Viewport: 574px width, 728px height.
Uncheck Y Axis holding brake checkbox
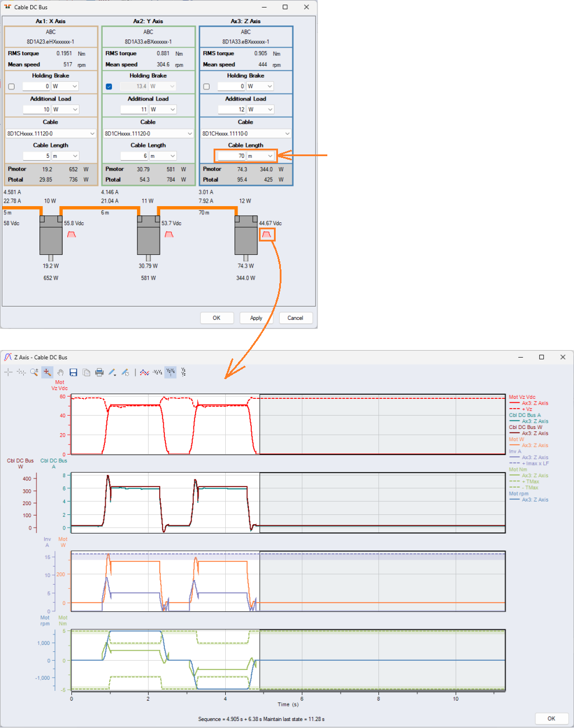click(x=109, y=87)
